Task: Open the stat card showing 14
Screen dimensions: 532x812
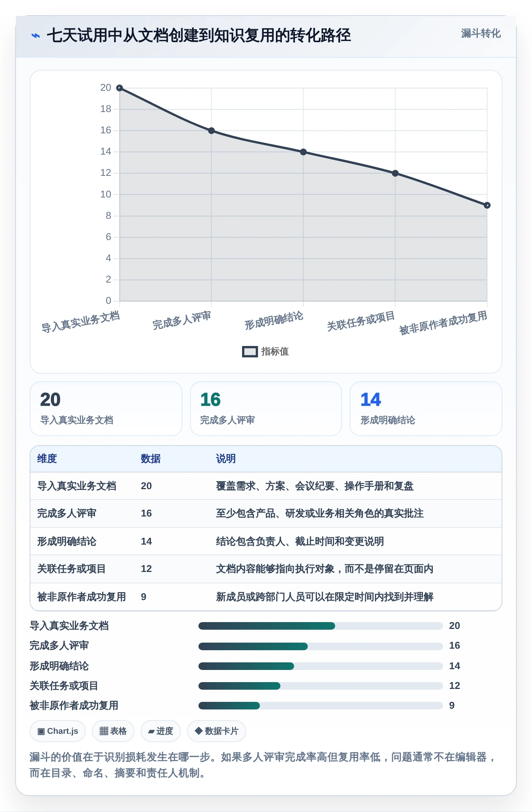Action: tap(426, 409)
